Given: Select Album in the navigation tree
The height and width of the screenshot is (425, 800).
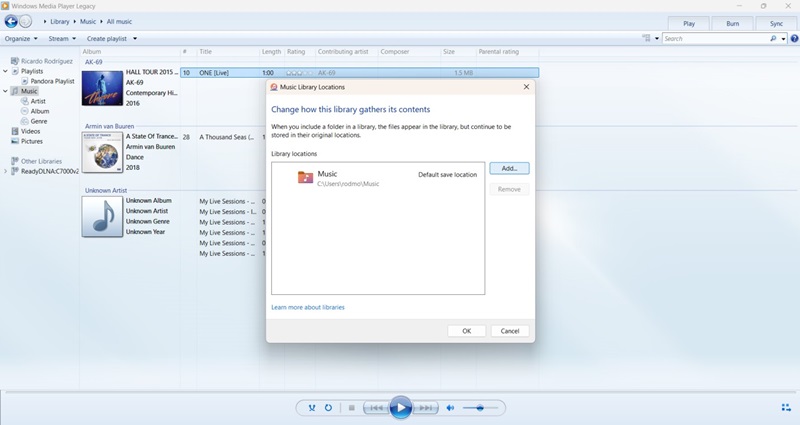Looking at the screenshot, I should [40, 111].
